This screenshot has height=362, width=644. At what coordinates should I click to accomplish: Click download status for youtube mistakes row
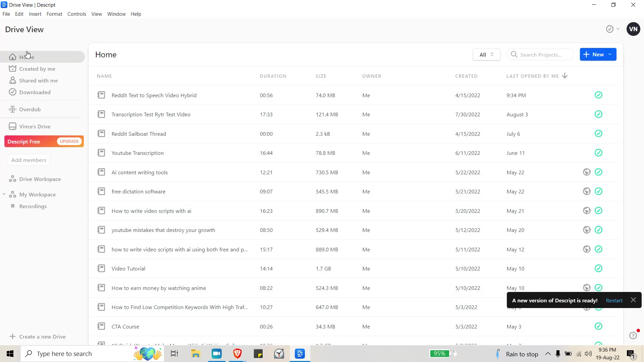click(598, 230)
